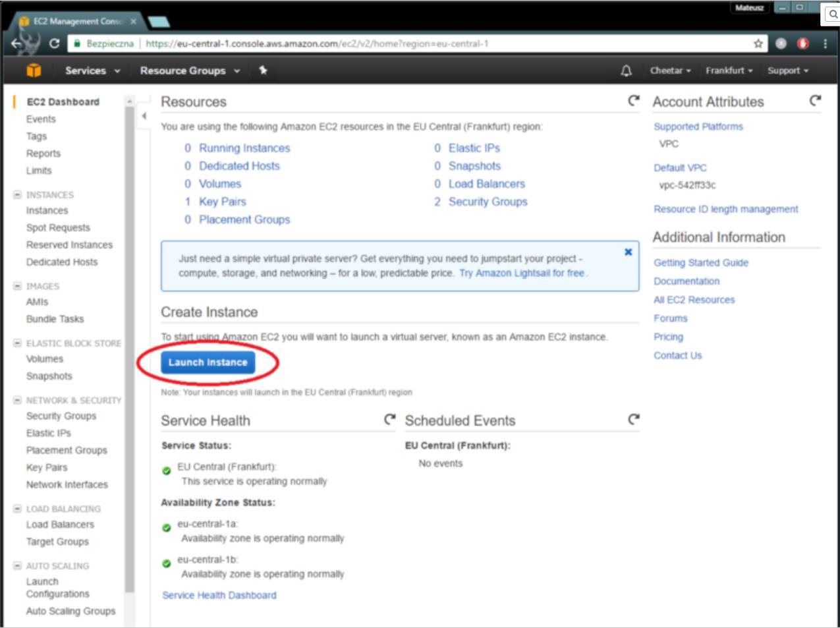Collapse the NETWORK & SECURITY section
The image size is (840, 628).
click(x=17, y=401)
